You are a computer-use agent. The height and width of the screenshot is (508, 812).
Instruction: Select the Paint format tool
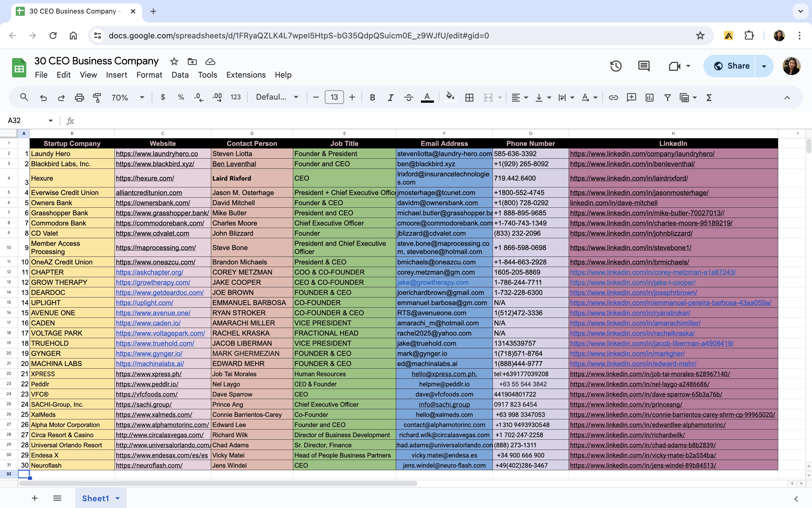(97, 97)
